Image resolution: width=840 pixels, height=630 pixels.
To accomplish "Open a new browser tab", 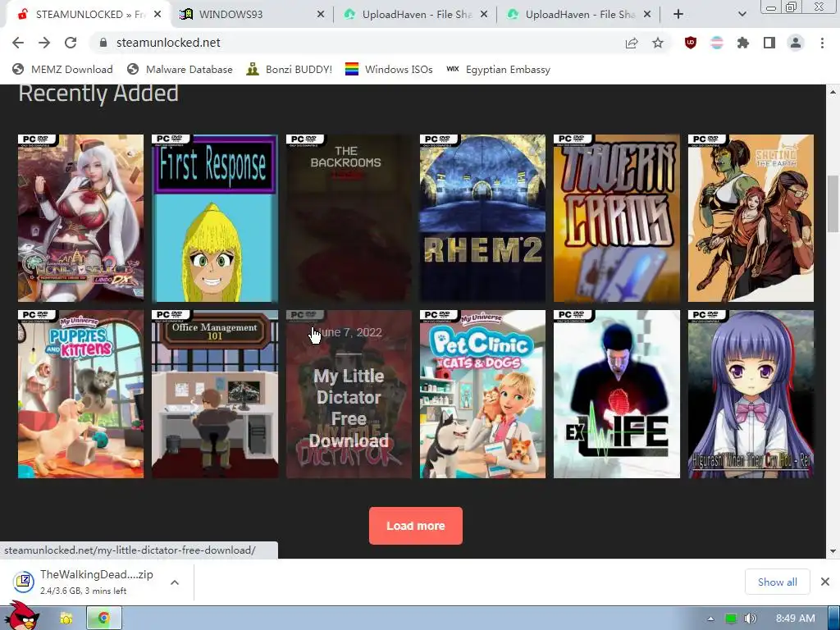I will (678, 15).
